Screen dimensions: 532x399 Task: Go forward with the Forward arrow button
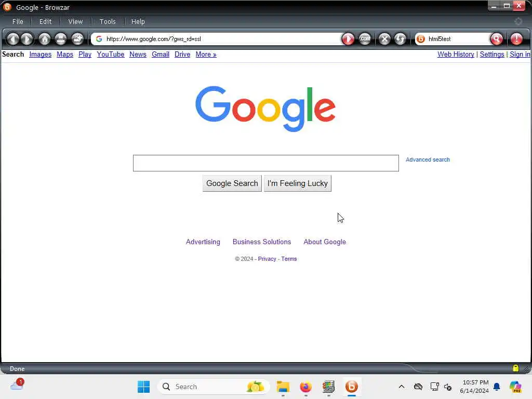27,39
